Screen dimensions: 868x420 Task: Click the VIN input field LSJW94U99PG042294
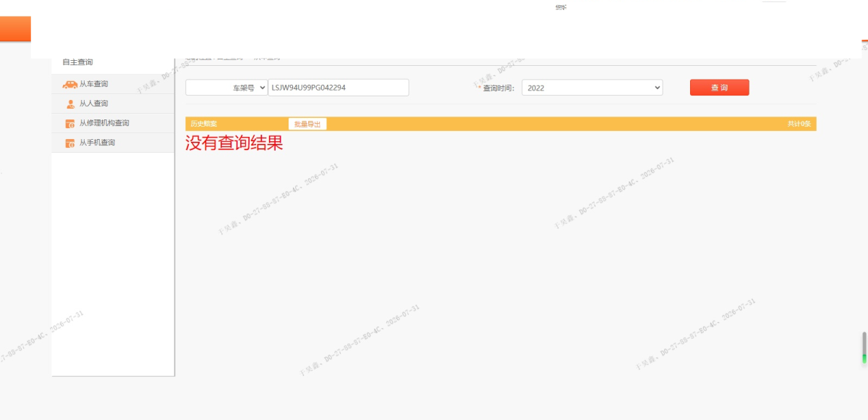point(339,88)
